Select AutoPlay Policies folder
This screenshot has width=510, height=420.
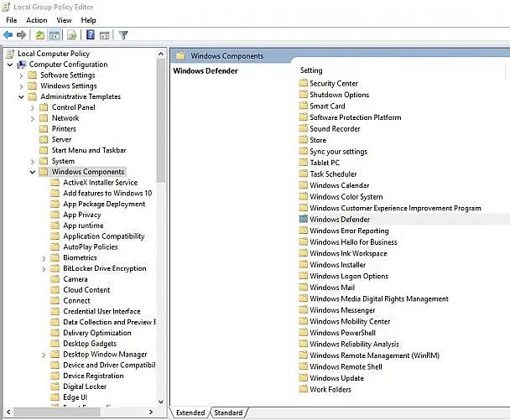point(91,246)
